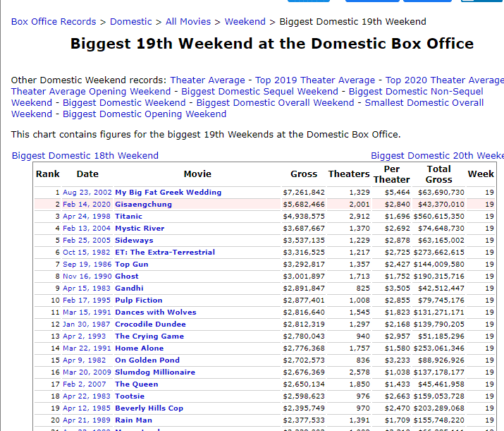Open the My Big Fat Greek Wedding page
The height and width of the screenshot is (431, 504).
(168, 193)
